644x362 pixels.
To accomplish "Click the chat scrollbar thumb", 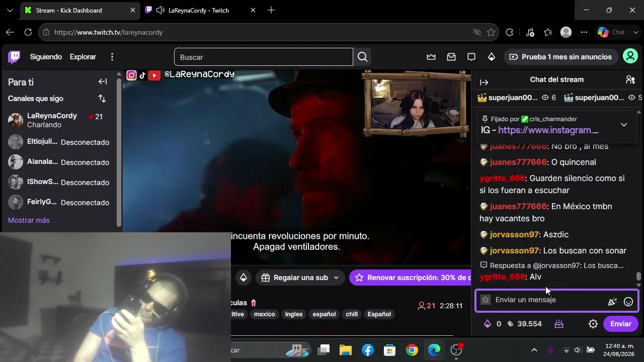I will click(639, 277).
